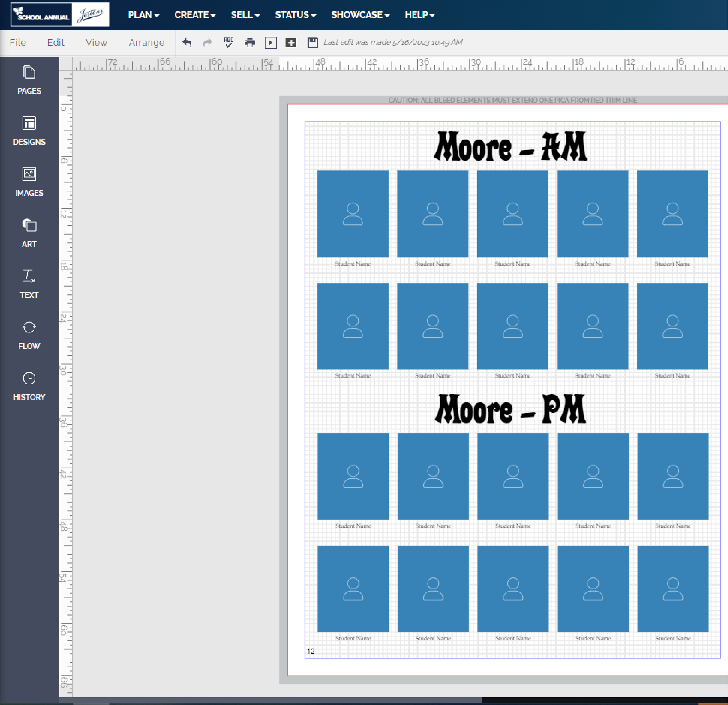The height and width of the screenshot is (705, 728).
Task: Open the History panel
Action: tap(29, 386)
